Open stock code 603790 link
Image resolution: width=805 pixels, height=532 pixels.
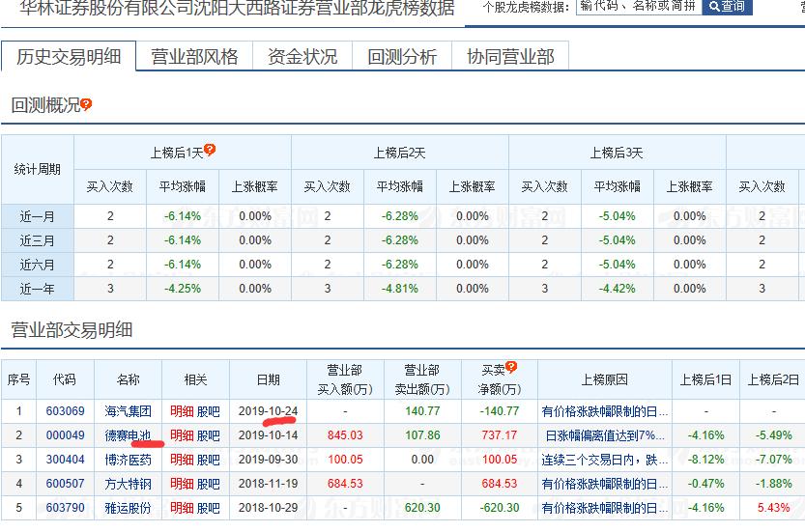(65, 507)
